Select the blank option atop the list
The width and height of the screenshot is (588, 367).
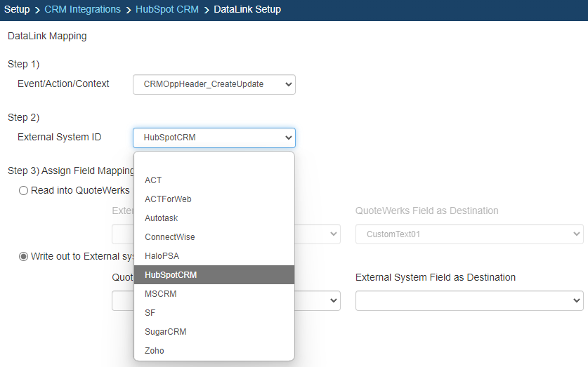214,162
